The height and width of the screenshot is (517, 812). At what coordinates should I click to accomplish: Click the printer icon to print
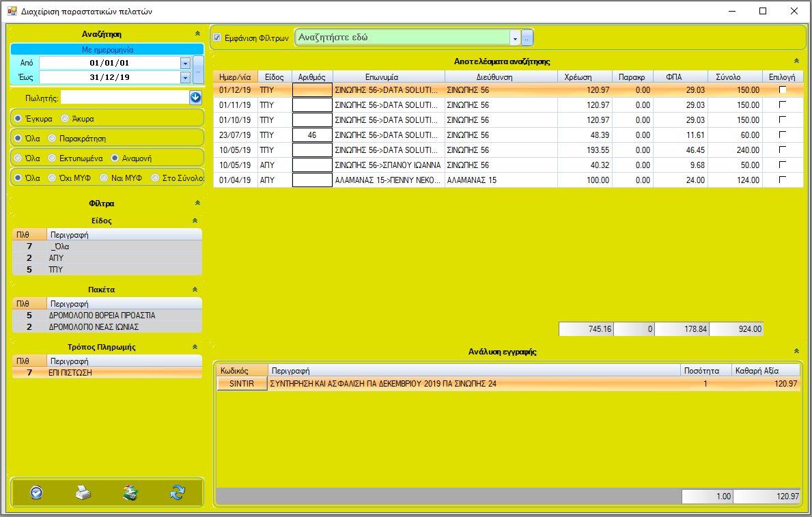(x=83, y=492)
